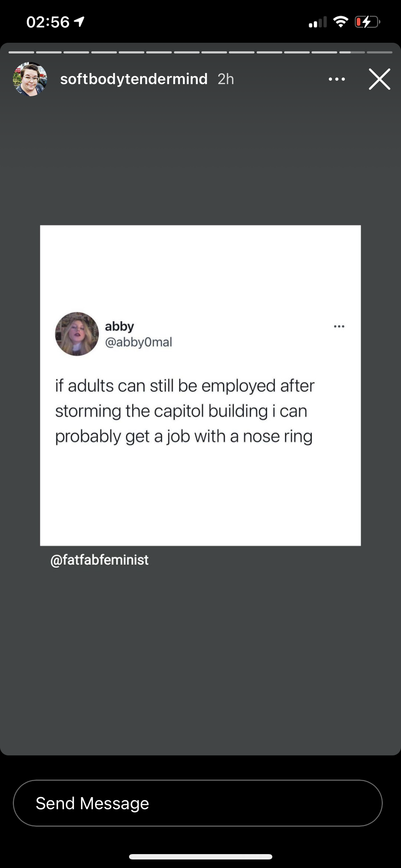Tap abby's tweet profile photo
The width and height of the screenshot is (401, 868).
click(77, 334)
